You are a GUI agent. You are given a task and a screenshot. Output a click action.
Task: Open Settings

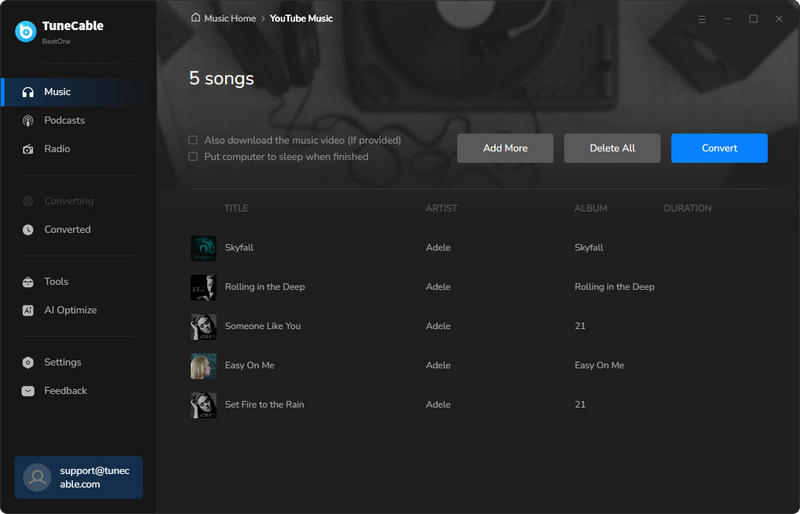coord(78,362)
